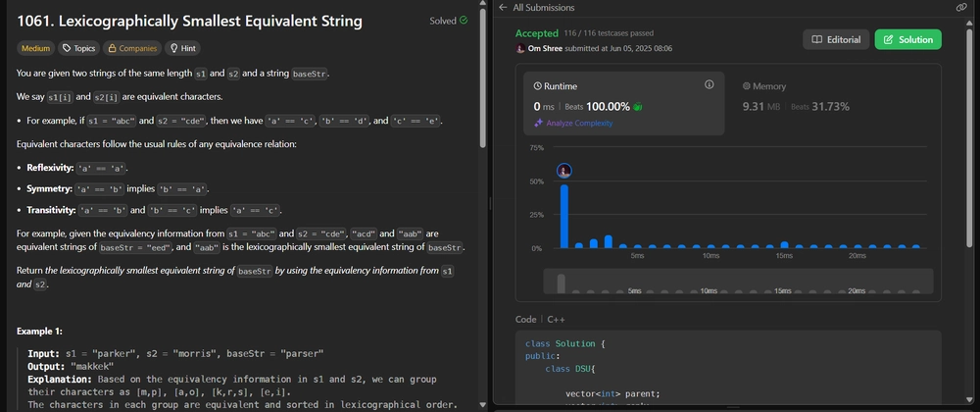Click the description panel vertical scrollbar
The width and height of the screenshot is (980, 412).
[x=482, y=78]
